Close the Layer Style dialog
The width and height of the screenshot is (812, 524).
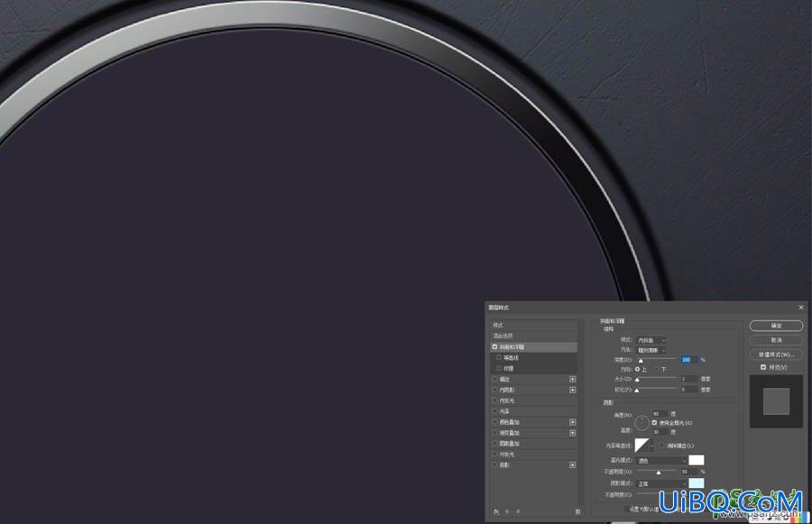[x=801, y=308]
